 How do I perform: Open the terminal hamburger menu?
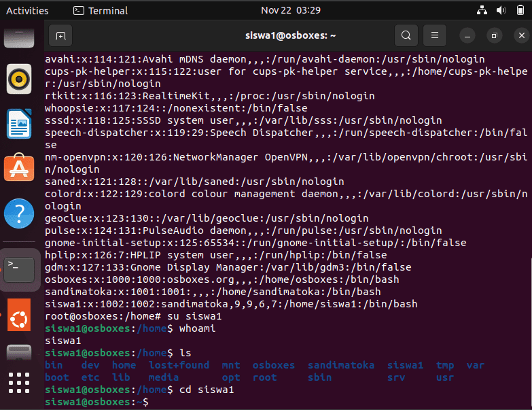(435, 35)
